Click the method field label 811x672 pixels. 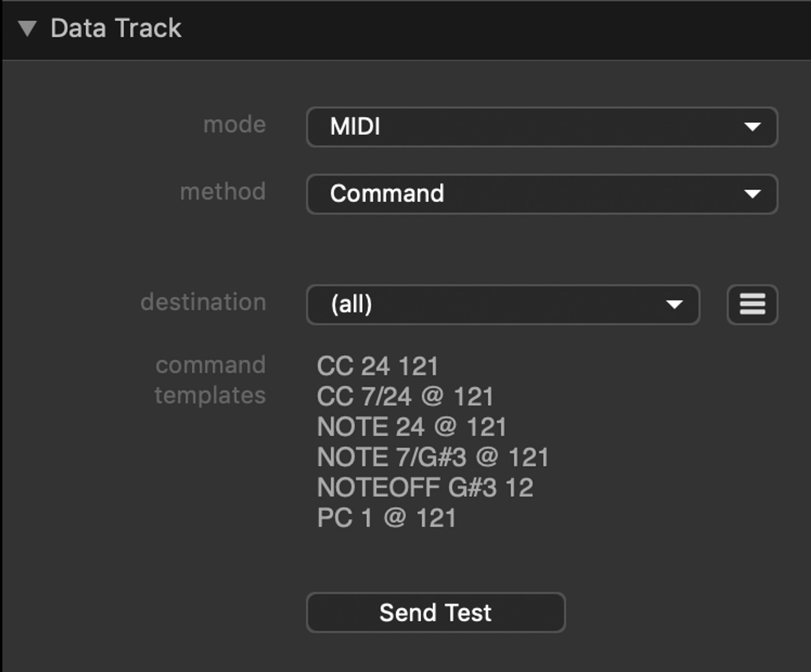[x=223, y=191]
